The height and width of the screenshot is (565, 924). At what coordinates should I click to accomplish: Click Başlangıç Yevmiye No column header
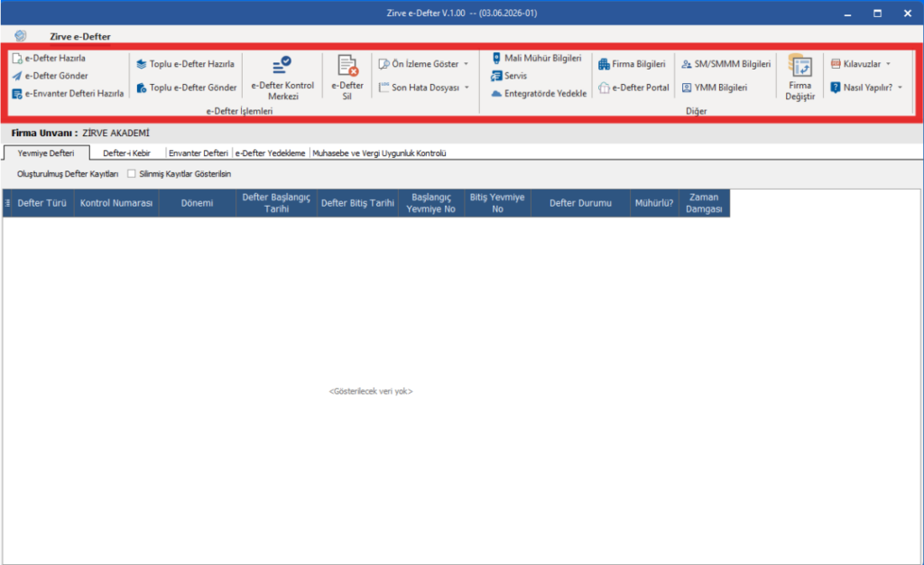tap(431, 203)
